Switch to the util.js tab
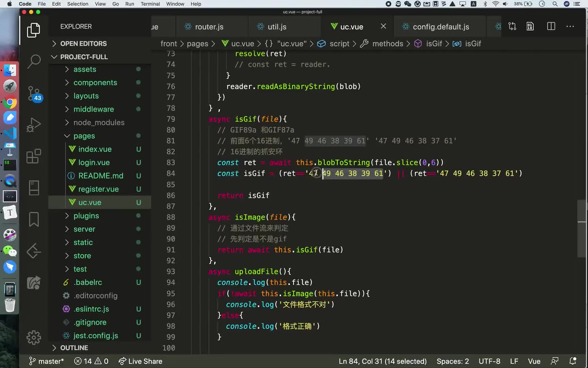The width and height of the screenshot is (588, 368). (277, 27)
